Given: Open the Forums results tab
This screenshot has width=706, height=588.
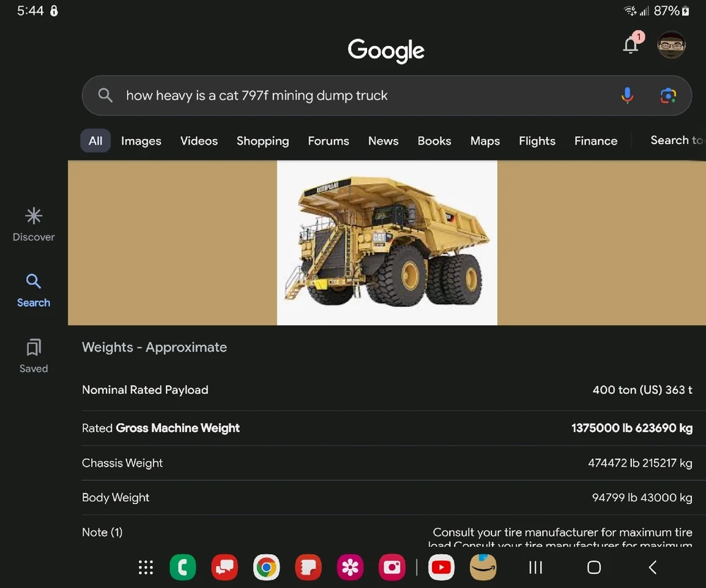Looking at the screenshot, I should [328, 141].
